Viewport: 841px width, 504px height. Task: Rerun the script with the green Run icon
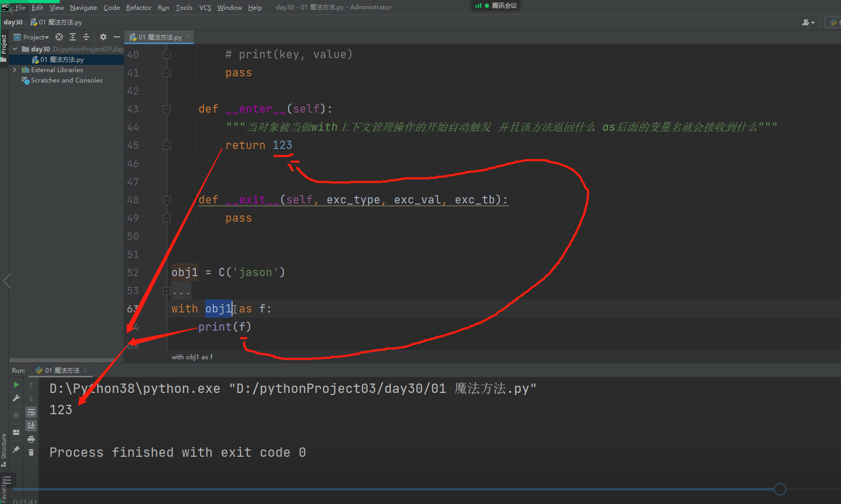point(16,385)
